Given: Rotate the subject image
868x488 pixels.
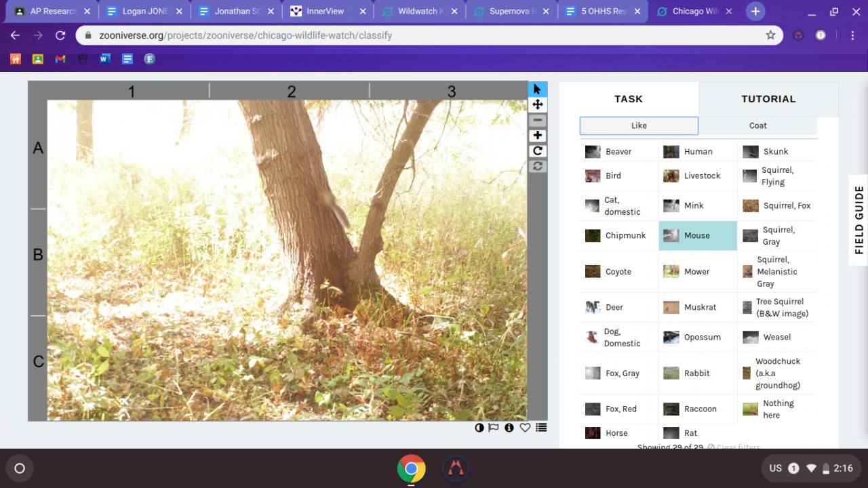Looking at the screenshot, I should coord(538,150).
